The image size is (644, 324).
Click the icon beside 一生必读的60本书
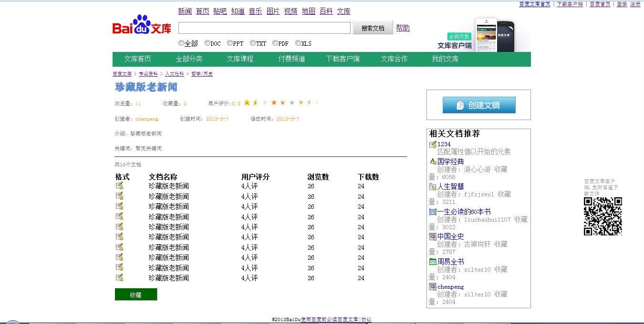tap(433, 212)
